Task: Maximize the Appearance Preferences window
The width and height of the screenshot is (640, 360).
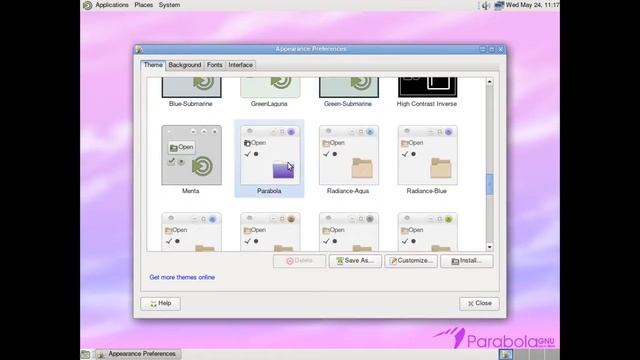Action: [492, 49]
